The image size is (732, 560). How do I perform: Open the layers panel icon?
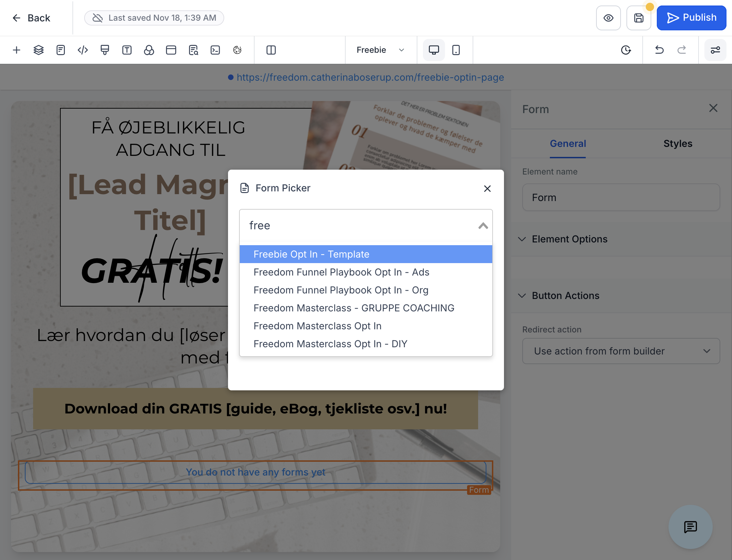[x=39, y=50]
